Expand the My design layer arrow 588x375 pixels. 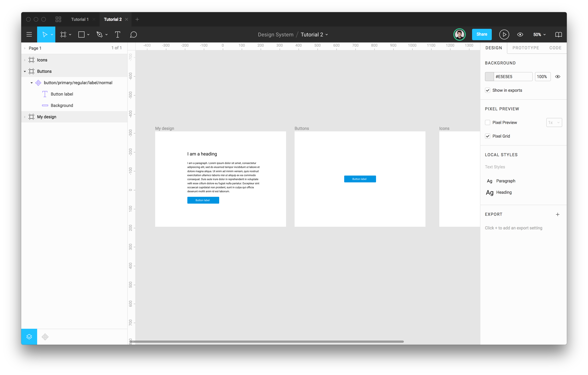(x=25, y=117)
